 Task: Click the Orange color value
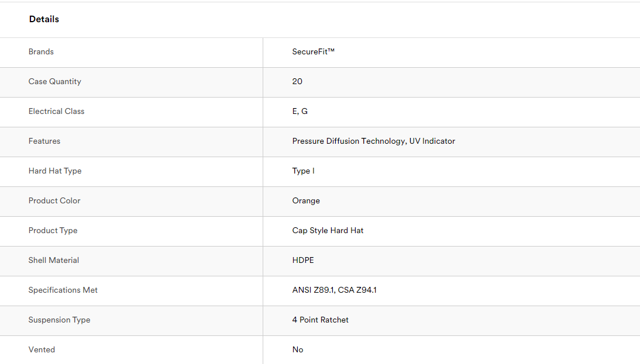tap(306, 200)
